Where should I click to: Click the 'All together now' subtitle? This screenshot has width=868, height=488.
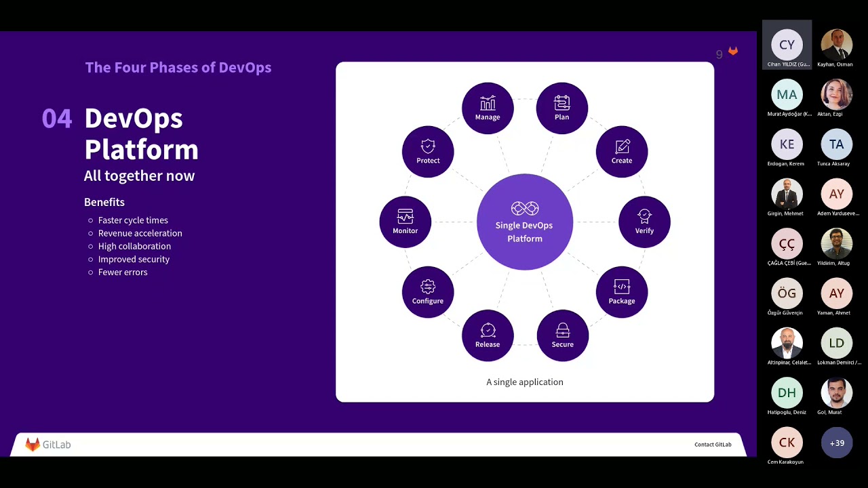tap(139, 176)
